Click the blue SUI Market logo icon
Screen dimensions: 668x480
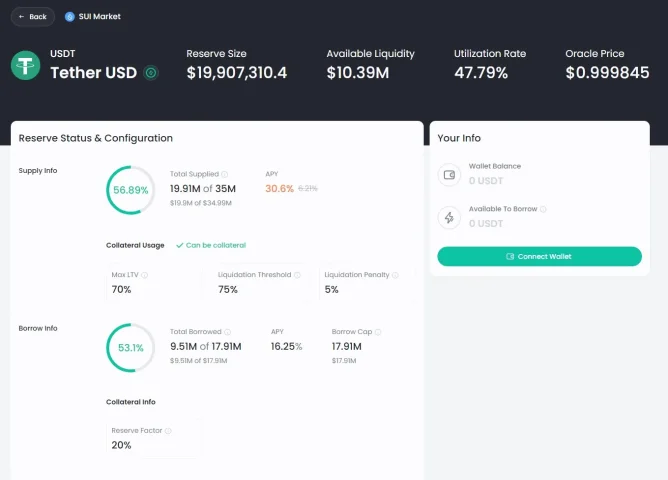click(x=69, y=17)
